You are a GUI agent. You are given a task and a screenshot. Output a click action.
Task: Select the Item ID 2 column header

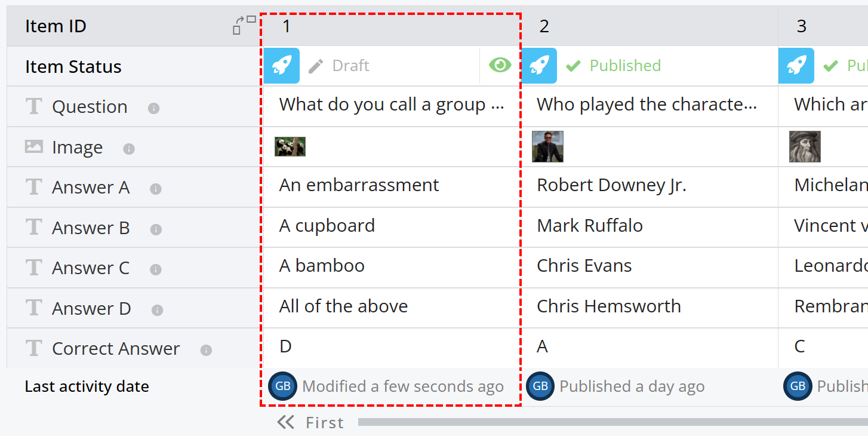[650, 26]
